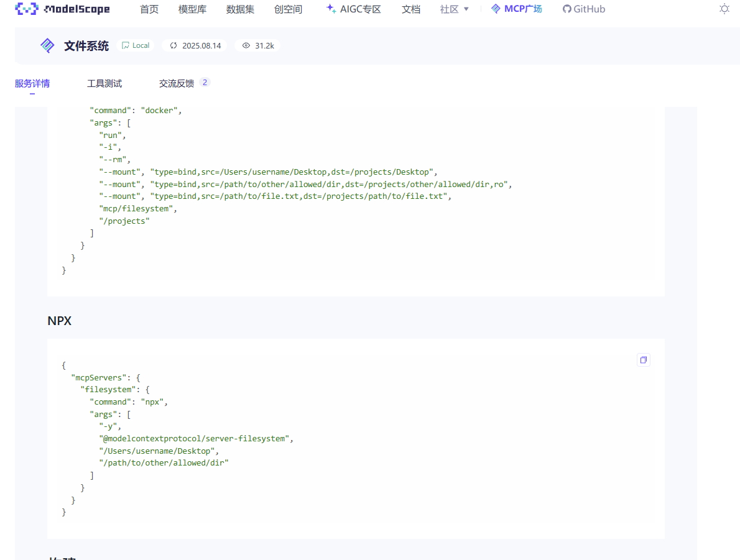The image size is (740, 560).
Task: Click the 2025.08.14 date text
Action: pos(201,46)
